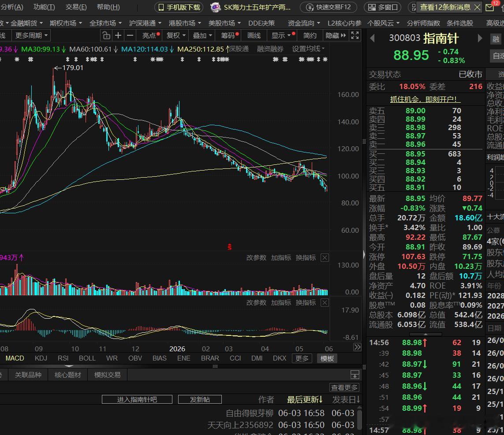Go to previous stock with left arrow
This screenshot has height=435, width=504.
point(373,38)
